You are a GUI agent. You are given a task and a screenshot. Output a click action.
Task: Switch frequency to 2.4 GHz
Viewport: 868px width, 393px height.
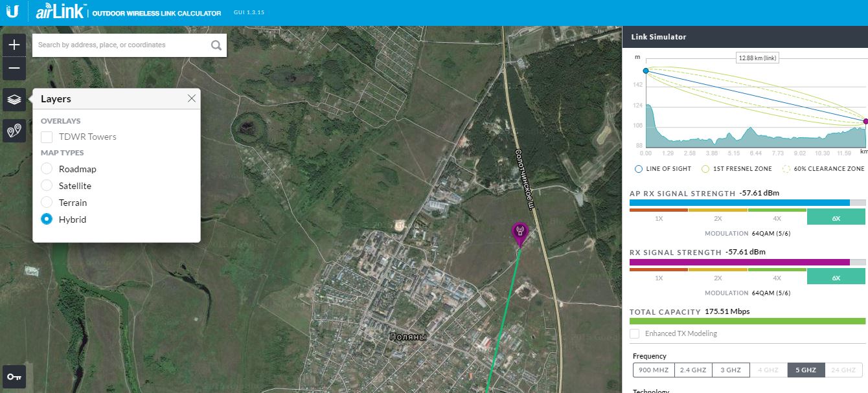click(x=693, y=370)
